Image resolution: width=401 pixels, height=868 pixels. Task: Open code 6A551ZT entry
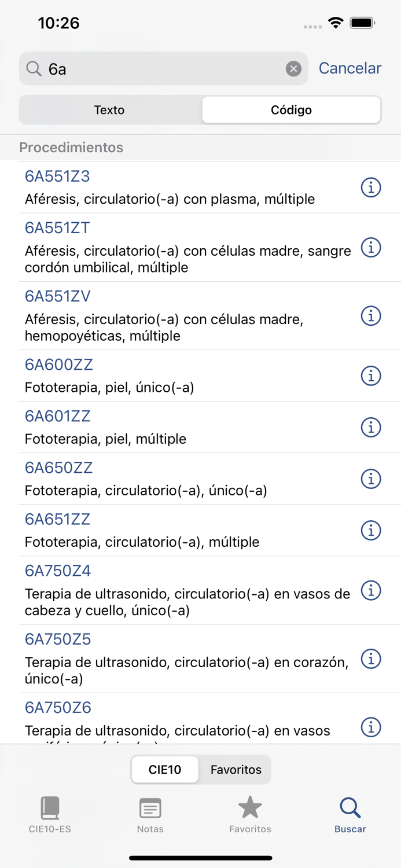pos(57,228)
